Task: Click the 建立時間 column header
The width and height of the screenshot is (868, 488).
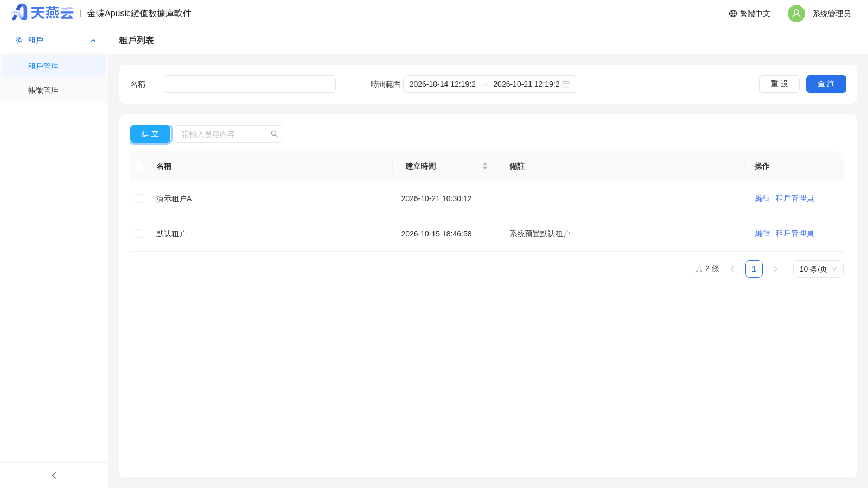Action: [x=446, y=166]
